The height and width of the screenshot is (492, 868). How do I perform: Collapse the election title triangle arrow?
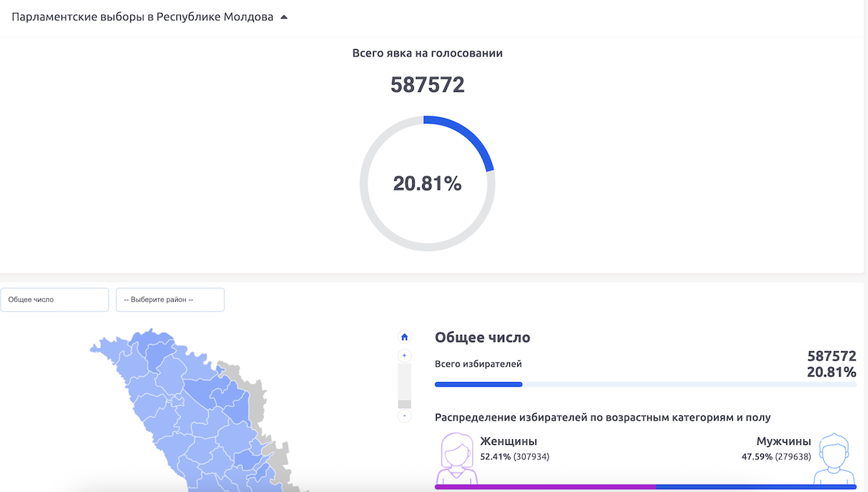[x=284, y=17]
